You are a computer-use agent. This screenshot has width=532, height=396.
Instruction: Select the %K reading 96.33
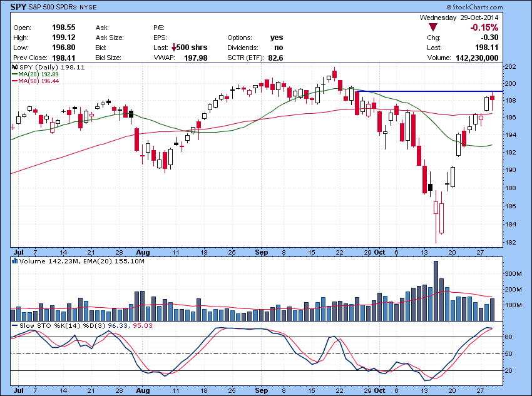pos(118,325)
